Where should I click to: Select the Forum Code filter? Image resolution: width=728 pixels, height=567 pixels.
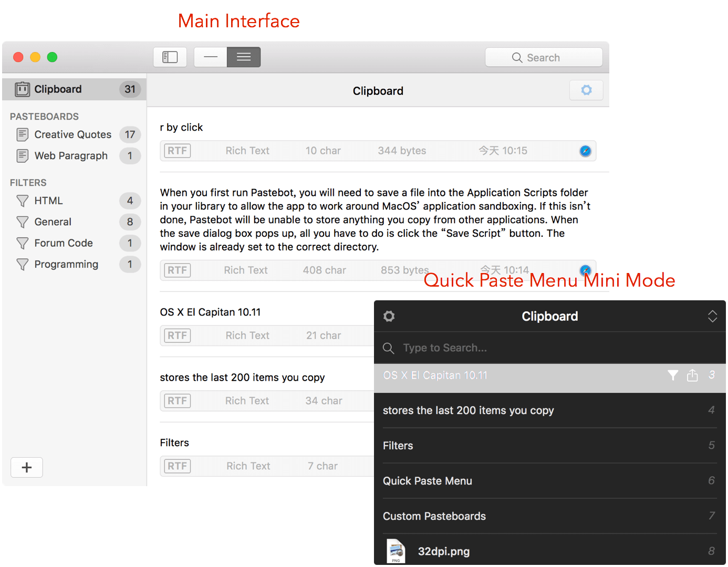[74, 243]
